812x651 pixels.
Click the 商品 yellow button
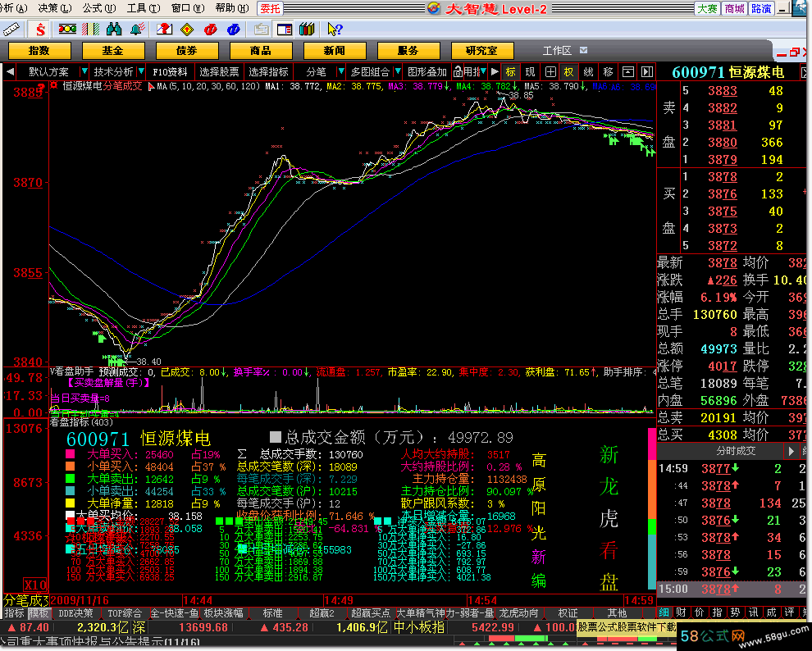click(261, 51)
